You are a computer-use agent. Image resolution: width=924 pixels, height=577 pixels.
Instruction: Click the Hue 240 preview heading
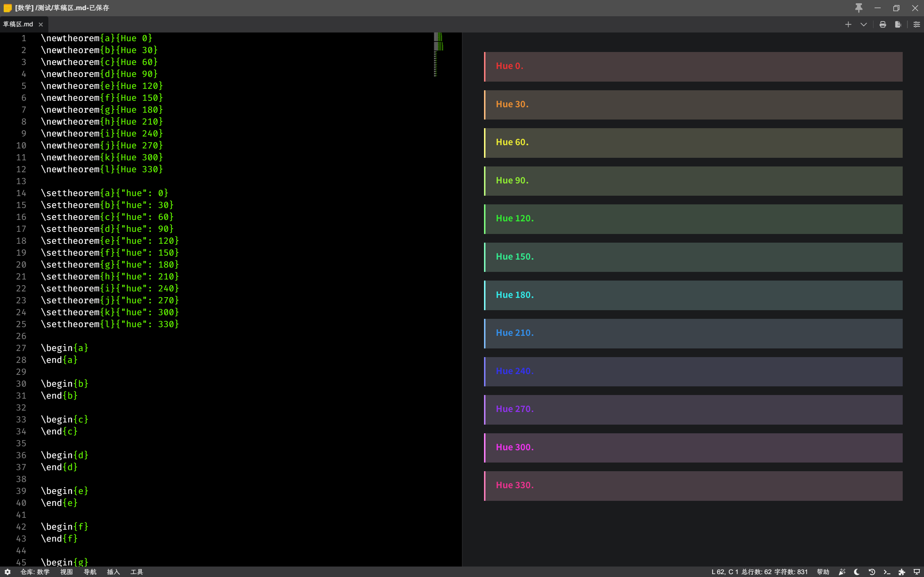[x=515, y=371]
